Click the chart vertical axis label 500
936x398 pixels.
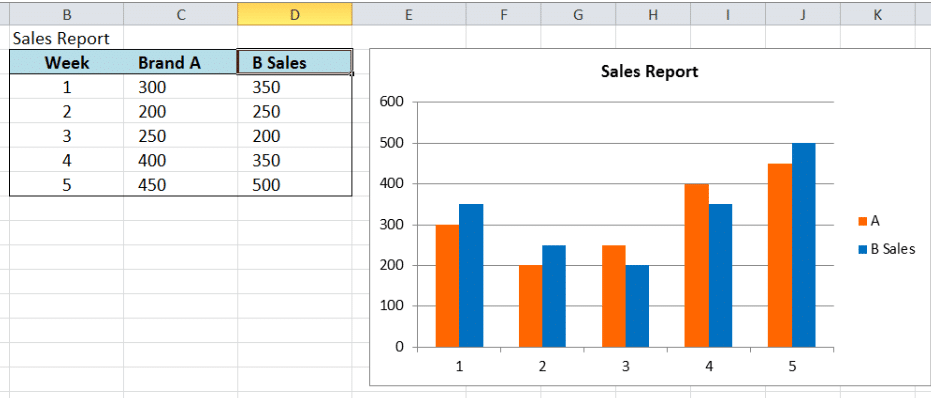tap(391, 143)
